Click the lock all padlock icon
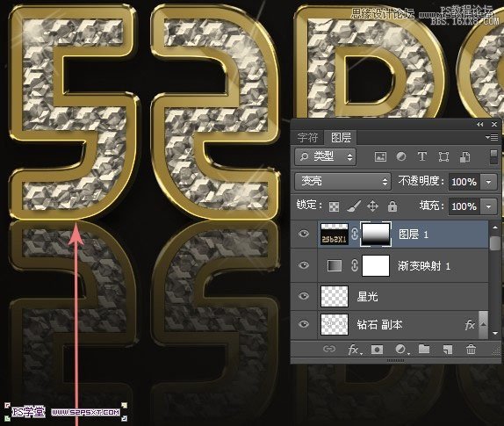Viewport: 504px width, 426px height. pyautogui.click(x=392, y=206)
